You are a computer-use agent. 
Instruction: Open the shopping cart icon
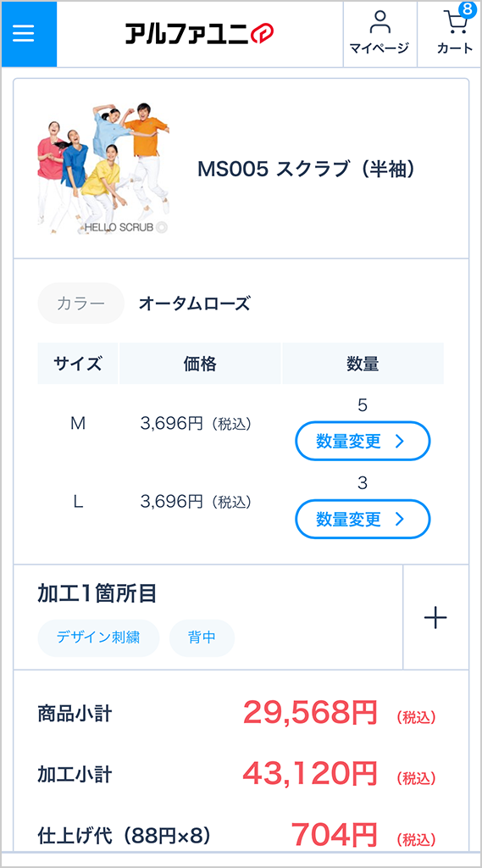(x=455, y=24)
